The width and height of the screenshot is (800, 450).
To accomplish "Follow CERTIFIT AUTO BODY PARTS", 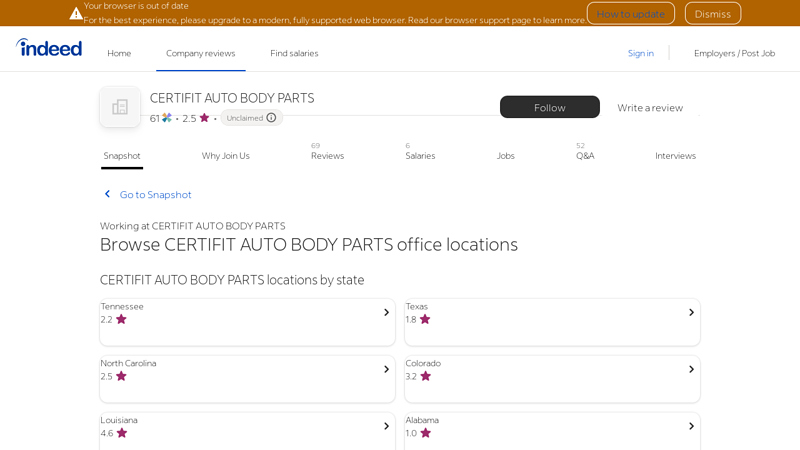I will point(549,107).
